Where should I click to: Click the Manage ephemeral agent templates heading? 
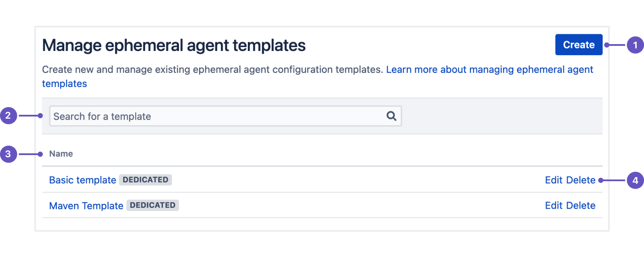pyautogui.click(x=174, y=45)
